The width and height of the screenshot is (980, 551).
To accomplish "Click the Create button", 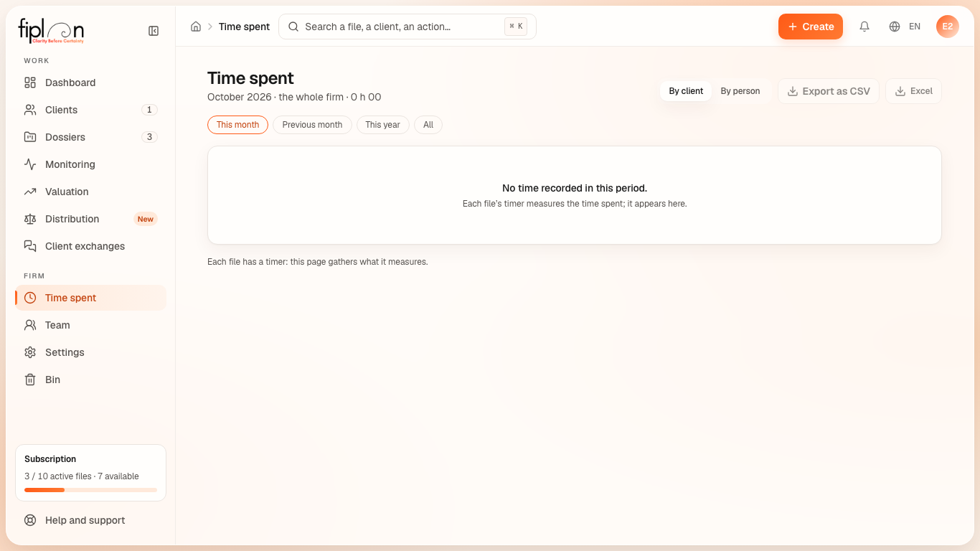I will pos(811,27).
